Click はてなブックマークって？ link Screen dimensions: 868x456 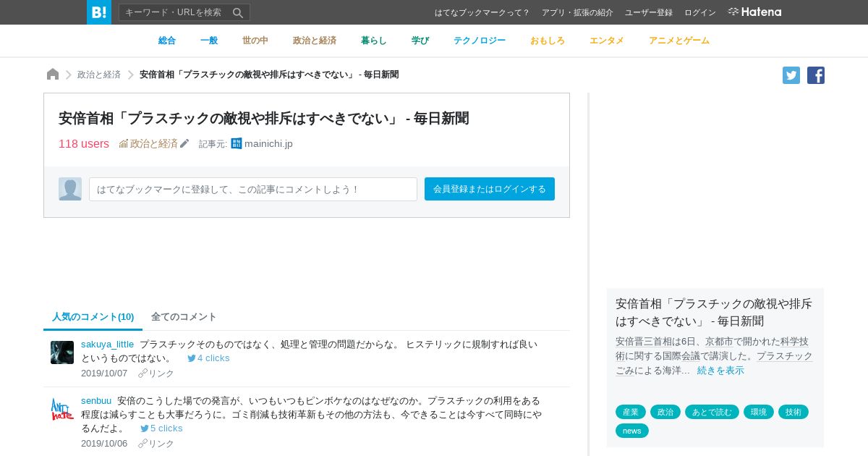click(482, 12)
